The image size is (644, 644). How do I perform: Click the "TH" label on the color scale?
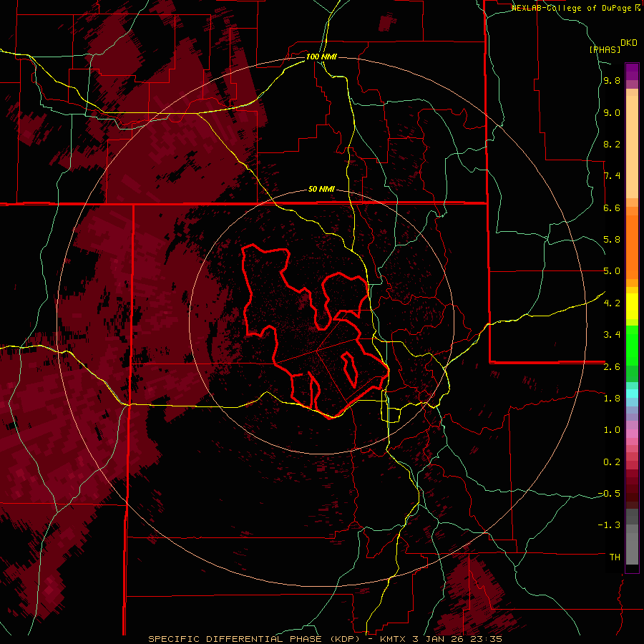tap(615, 557)
